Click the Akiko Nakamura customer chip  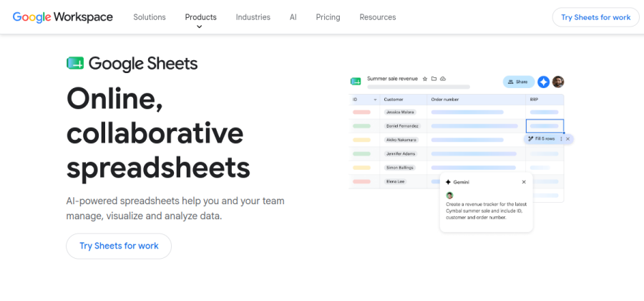(x=401, y=140)
